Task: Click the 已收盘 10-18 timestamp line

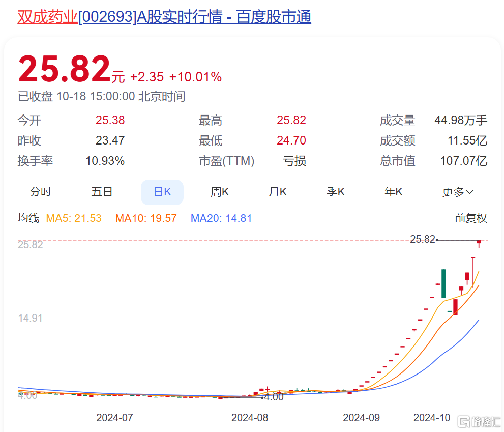Action: click(101, 97)
